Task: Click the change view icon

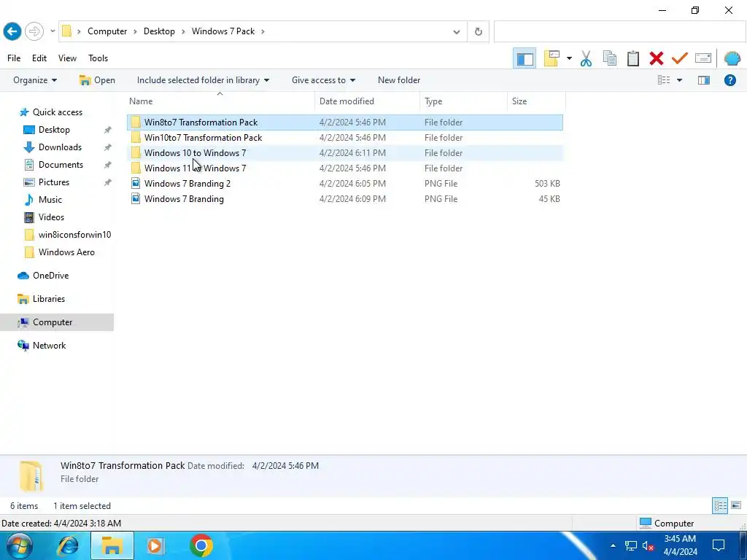Action: (664, 80)
